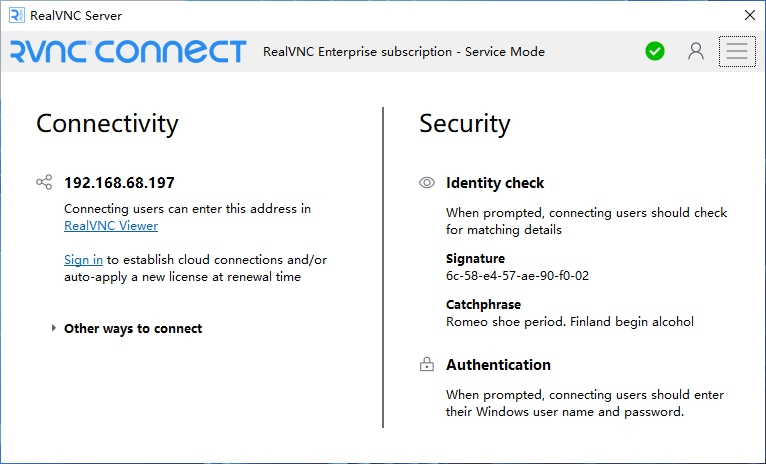Expand Other ways to connect

[x=133, y=329]
